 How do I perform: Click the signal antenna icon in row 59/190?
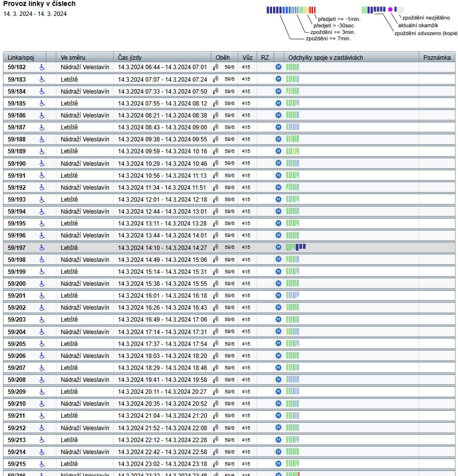pos(216,163)
